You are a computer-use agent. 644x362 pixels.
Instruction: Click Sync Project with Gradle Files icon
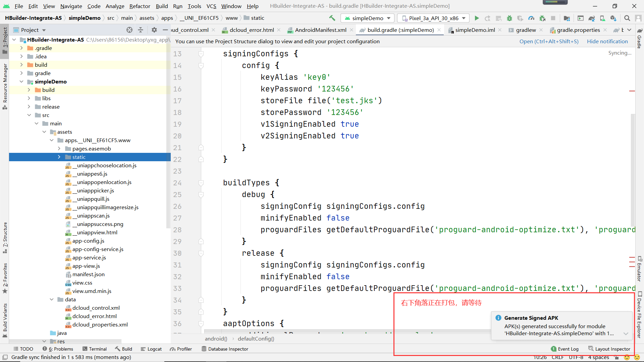(x=592, y=18)
